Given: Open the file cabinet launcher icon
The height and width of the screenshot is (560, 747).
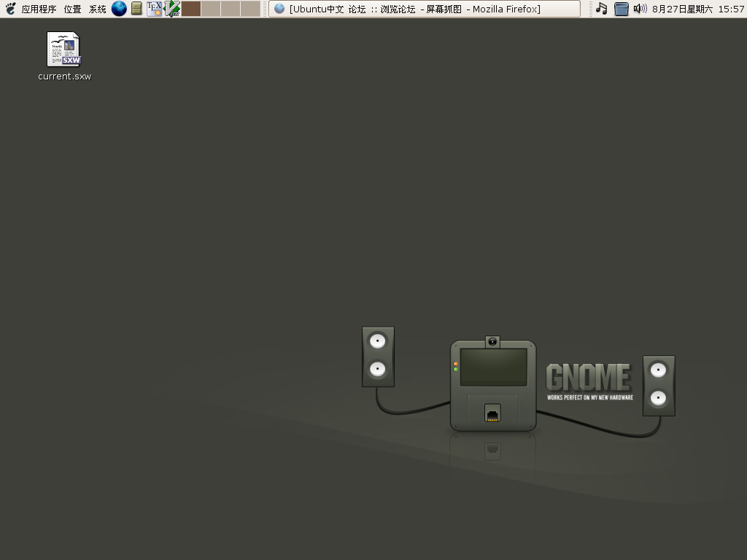Looking at the screenshot, I should pyautogui.click(x=136, y=9).
